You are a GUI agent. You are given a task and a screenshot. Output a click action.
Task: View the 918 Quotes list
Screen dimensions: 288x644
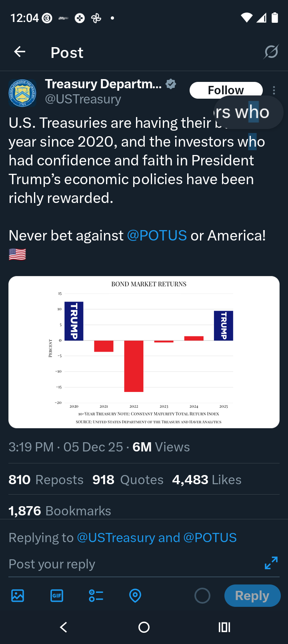(128, 479)
